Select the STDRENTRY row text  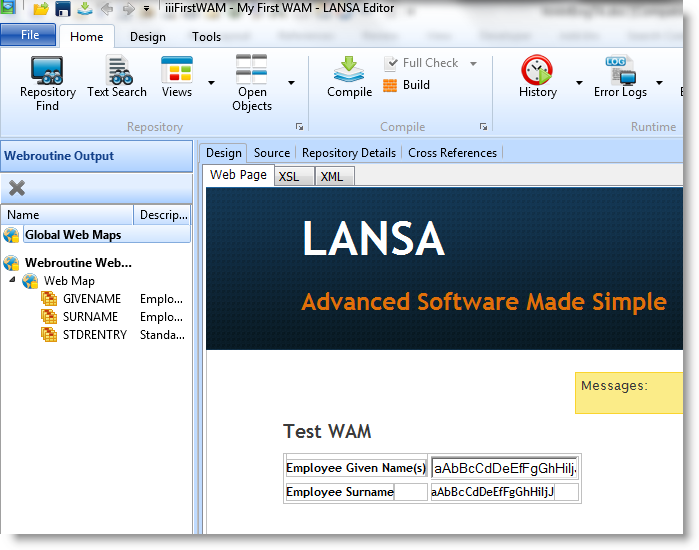pos(95,335)
